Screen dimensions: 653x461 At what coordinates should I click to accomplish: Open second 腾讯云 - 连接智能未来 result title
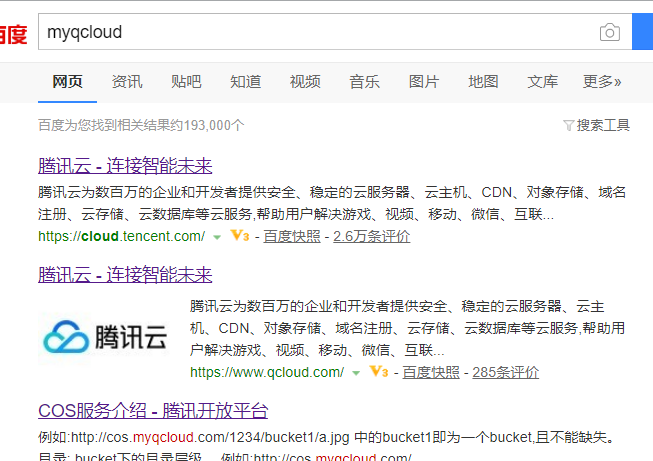tap(125, 275)
